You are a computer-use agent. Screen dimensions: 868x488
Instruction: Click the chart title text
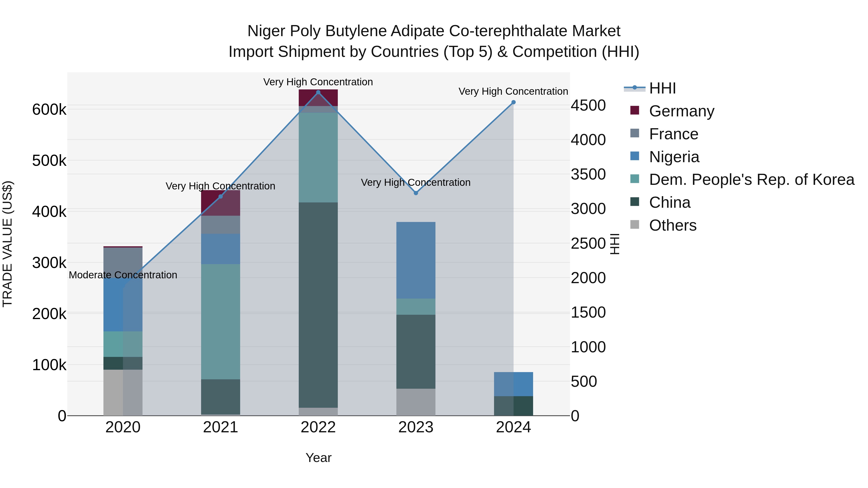pos(434,41)
